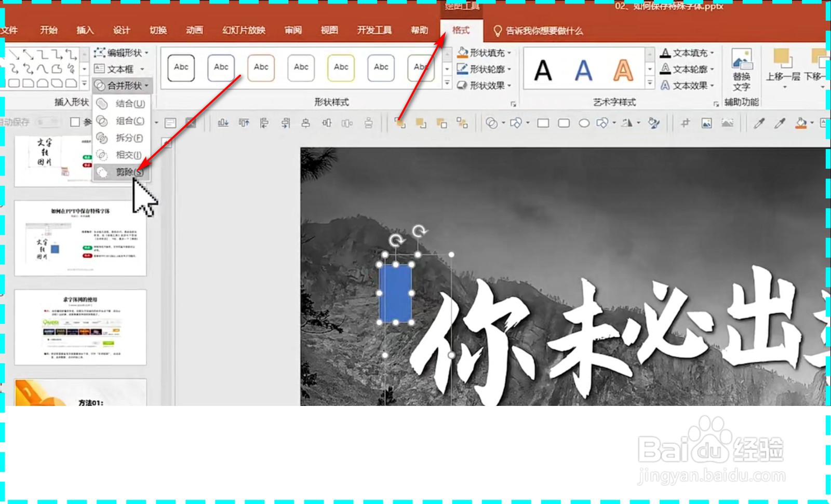Apply the blue A WordArt style
The height and width of the screenshot is (504, 831).
point(583,70)
